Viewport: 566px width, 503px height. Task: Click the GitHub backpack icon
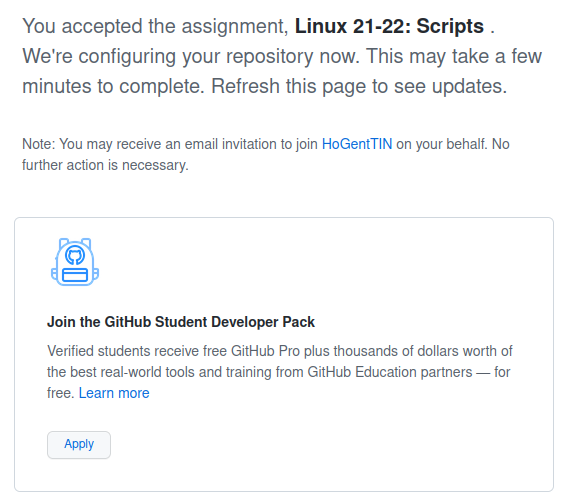point(75,262)
